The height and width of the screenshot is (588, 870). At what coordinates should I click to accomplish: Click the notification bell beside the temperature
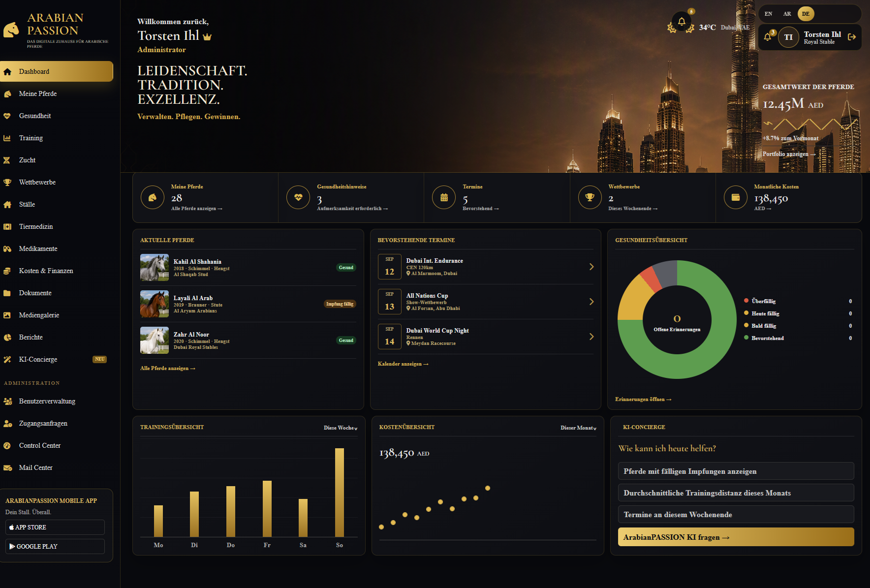[682, 22]
